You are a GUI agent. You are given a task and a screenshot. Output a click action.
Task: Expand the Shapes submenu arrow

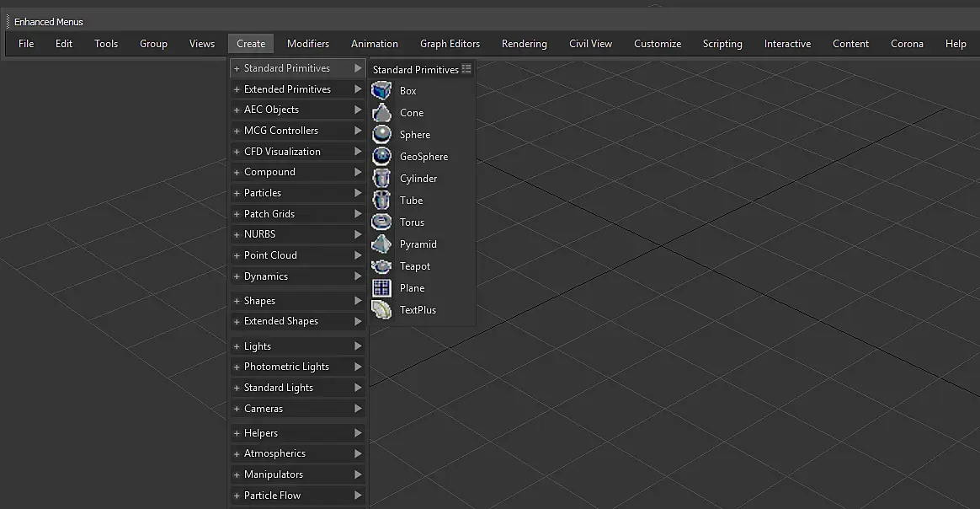(x=358, y=300)
